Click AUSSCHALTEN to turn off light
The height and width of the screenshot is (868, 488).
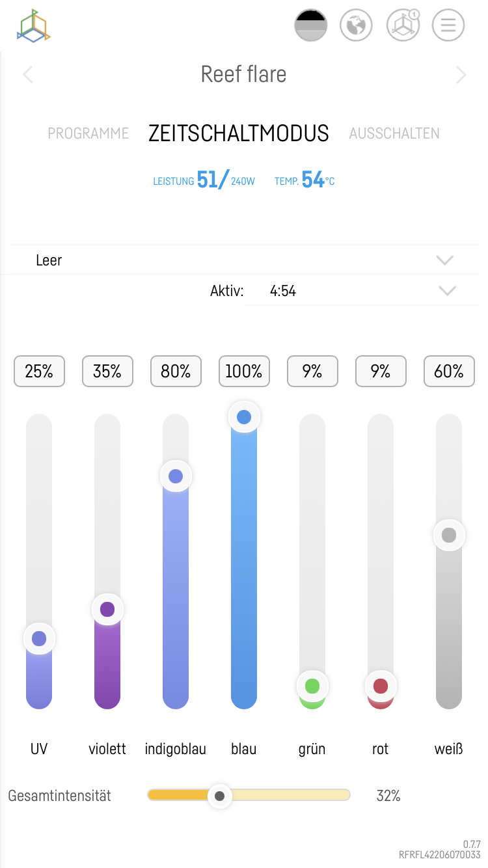coord(394,133)
